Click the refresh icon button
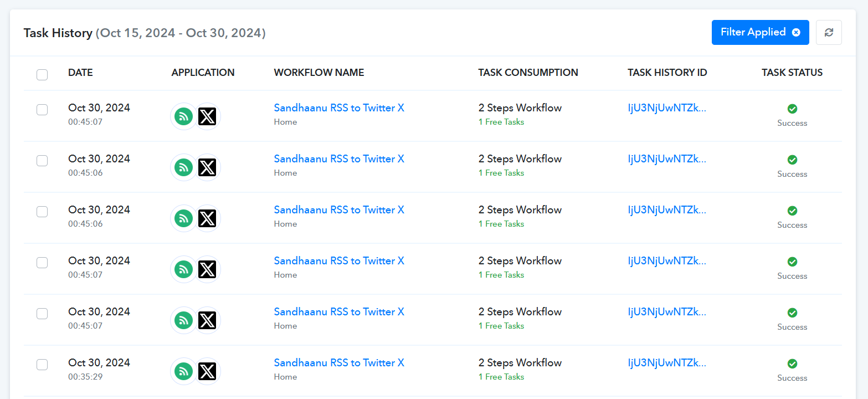This screenshot has height=399, width=868. point(829,33)
